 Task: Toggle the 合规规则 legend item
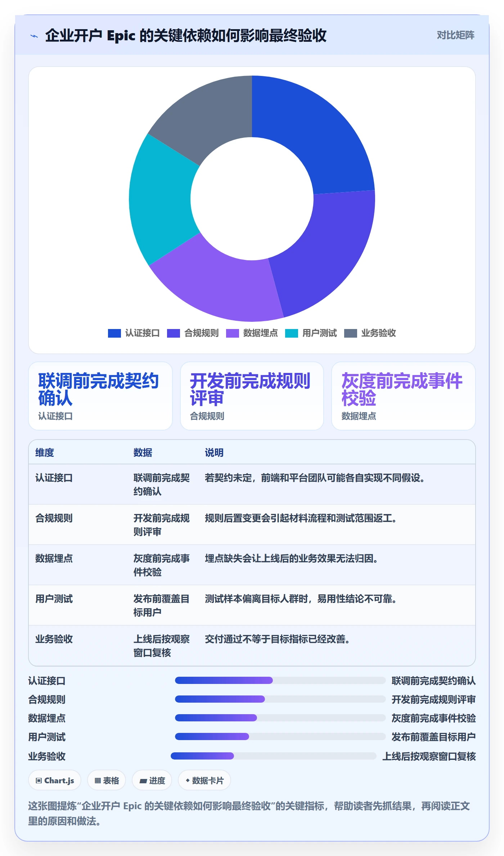(x=193, y=333)
